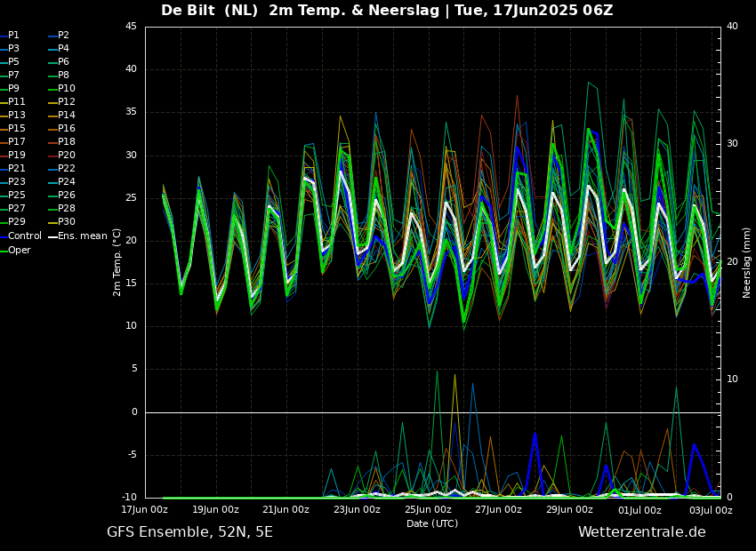Click the 03Jul 00z date tick

tap(711, 510)
